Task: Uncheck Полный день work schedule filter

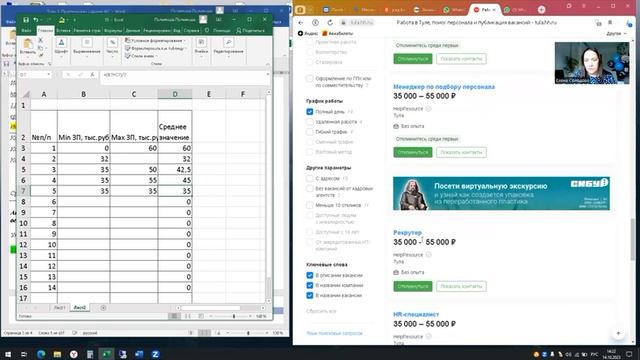Action: [x=310, y=111]
